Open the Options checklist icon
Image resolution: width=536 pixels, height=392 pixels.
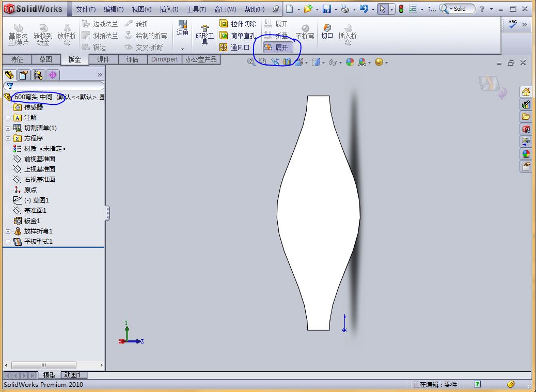(x=413, y=9)
